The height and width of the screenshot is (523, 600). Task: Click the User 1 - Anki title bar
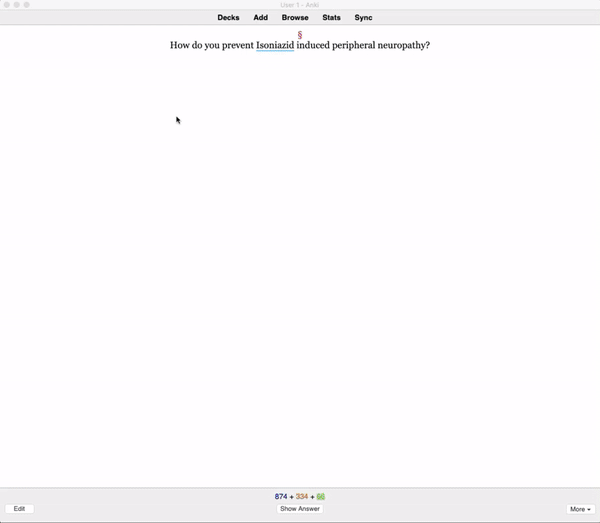[300, 5]
